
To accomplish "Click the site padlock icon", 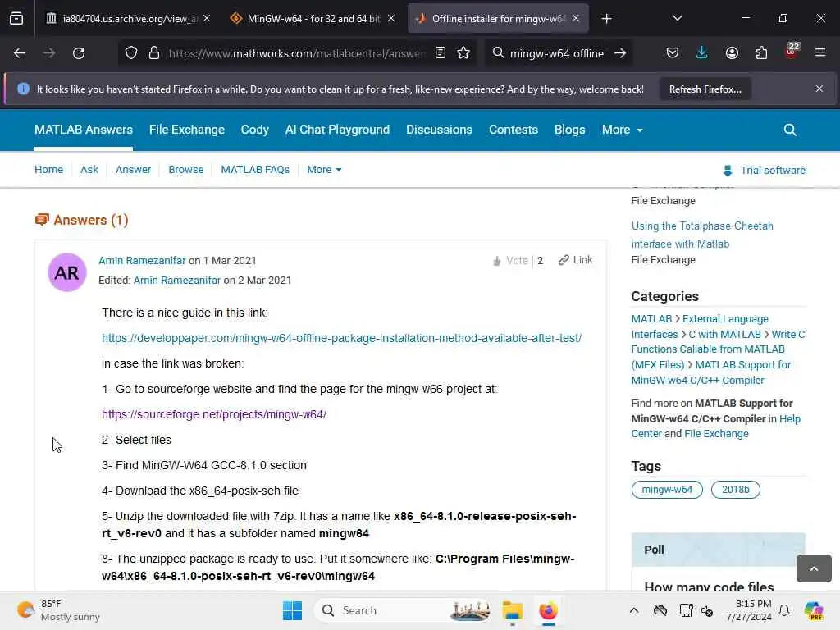I will click(154, 53).
